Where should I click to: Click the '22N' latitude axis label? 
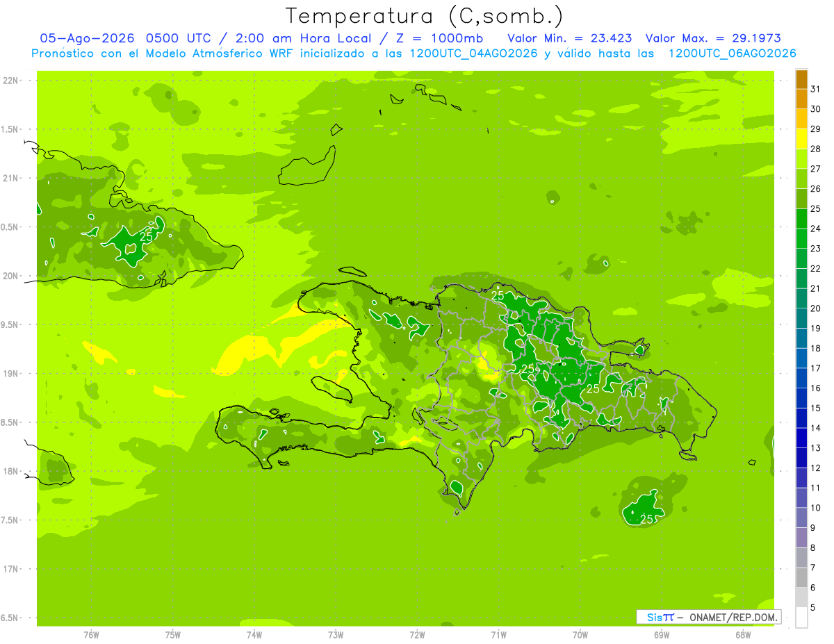(x=10, y=81)
